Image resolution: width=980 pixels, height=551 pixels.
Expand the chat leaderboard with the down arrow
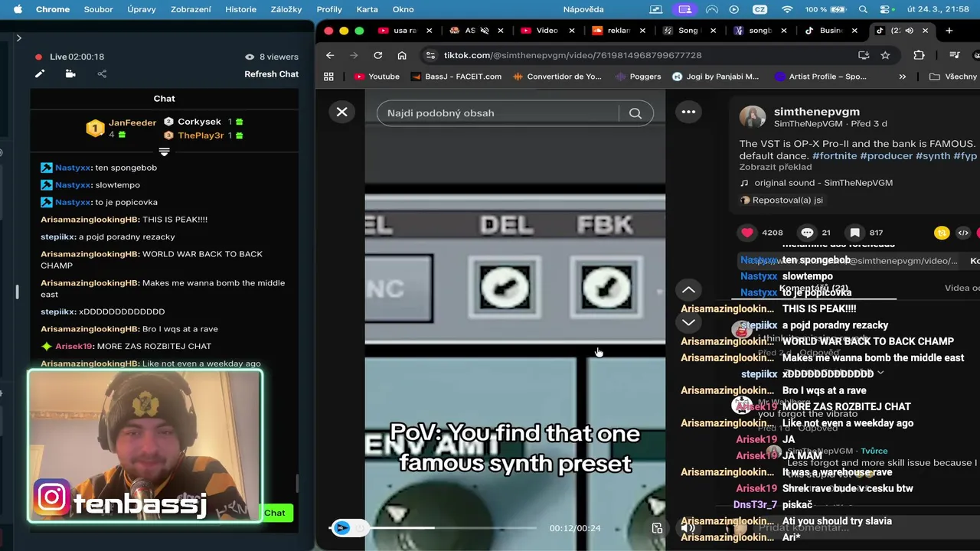[164, 152]
